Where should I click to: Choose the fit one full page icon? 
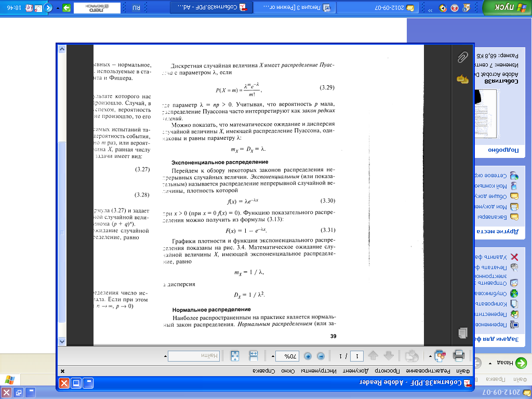click(235, 356)
